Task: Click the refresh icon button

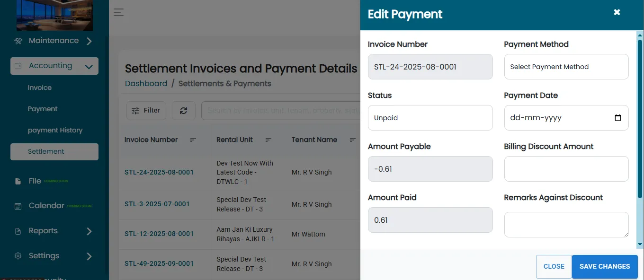Action: pyautogui.click(x=184, y=111)
